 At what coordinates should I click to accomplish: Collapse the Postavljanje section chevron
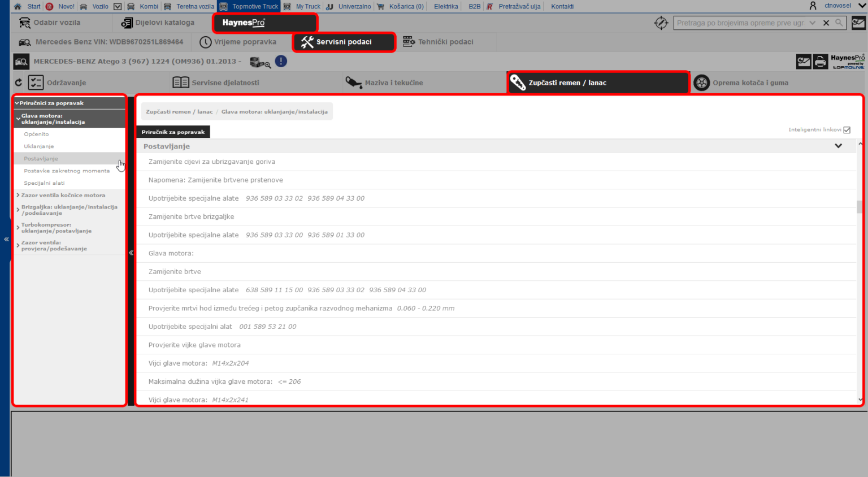[838, 146]
